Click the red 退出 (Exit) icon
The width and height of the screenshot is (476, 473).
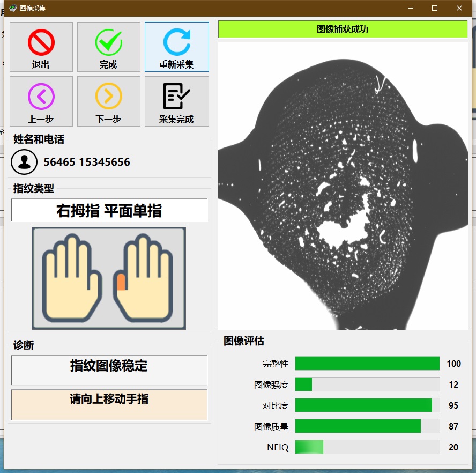click(x=41, y=42)
